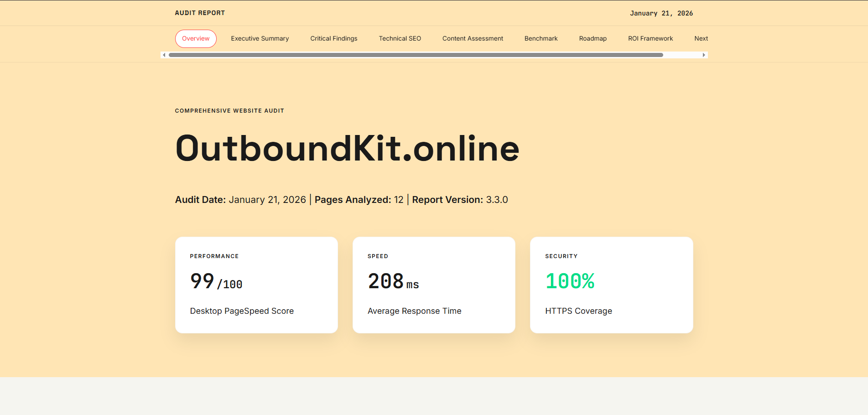The width and height of the screenshot is (868, 415).
Task: Click the right scroll arrow on navigation bar
Action: [704, 55]
